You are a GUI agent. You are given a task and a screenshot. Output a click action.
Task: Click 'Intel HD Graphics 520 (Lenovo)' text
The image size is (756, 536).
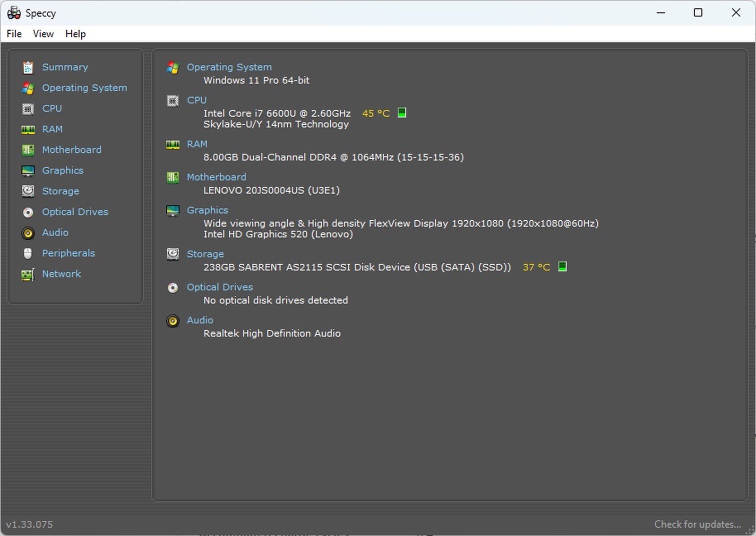(x=278, y=234)
